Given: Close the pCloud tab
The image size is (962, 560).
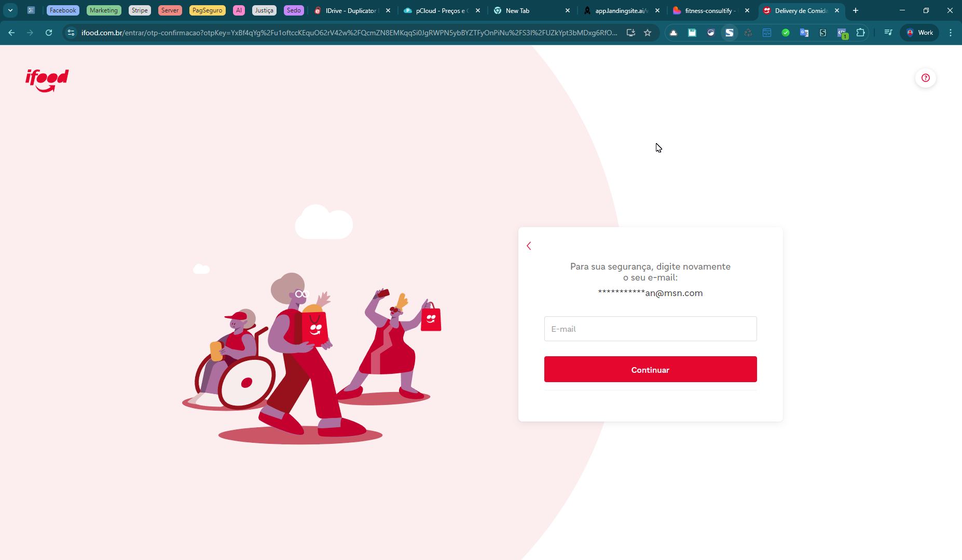Looking at the screenshot, I should [x=478, y=10].
